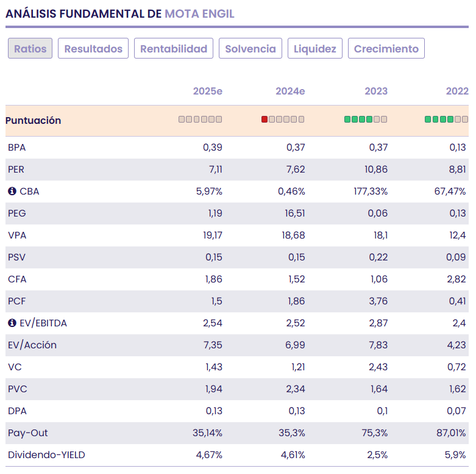
Task: Click the 2024e column header
Action: [x=290, y=92]
